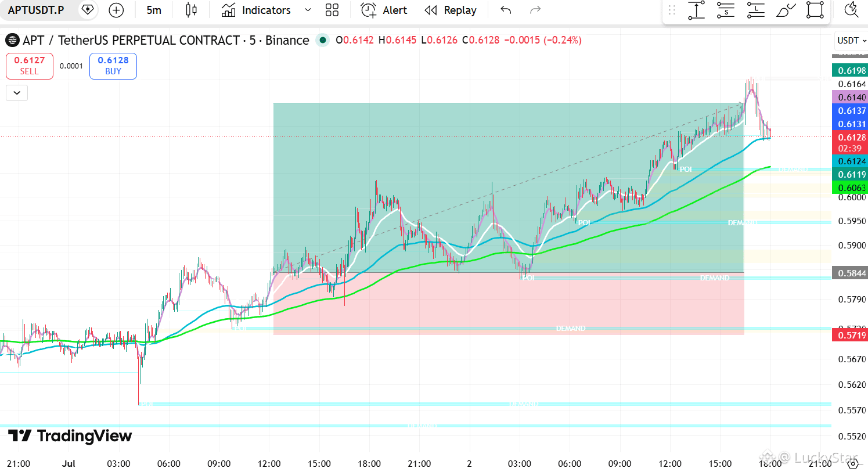Click the red 0.6128 countdown price label

[850, 143]
